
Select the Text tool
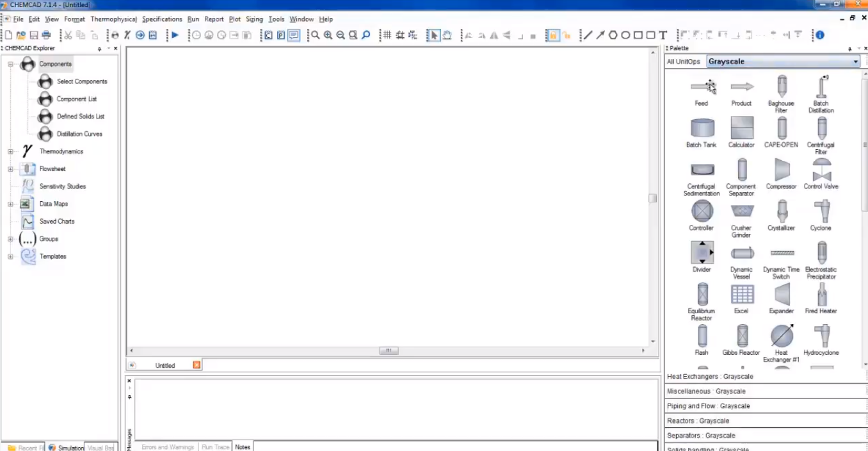point(663,35)
